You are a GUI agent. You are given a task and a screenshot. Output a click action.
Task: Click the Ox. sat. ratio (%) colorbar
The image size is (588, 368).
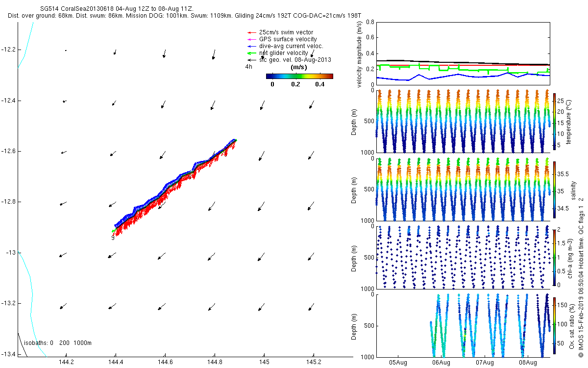click(554, 325)
